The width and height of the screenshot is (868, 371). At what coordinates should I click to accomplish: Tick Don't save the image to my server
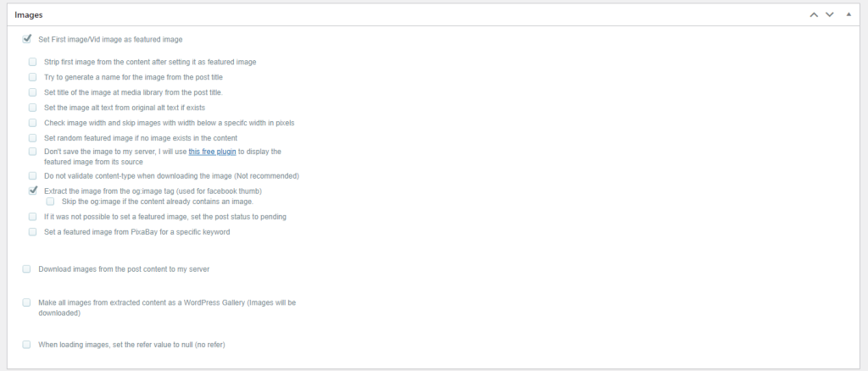point(33,152)
